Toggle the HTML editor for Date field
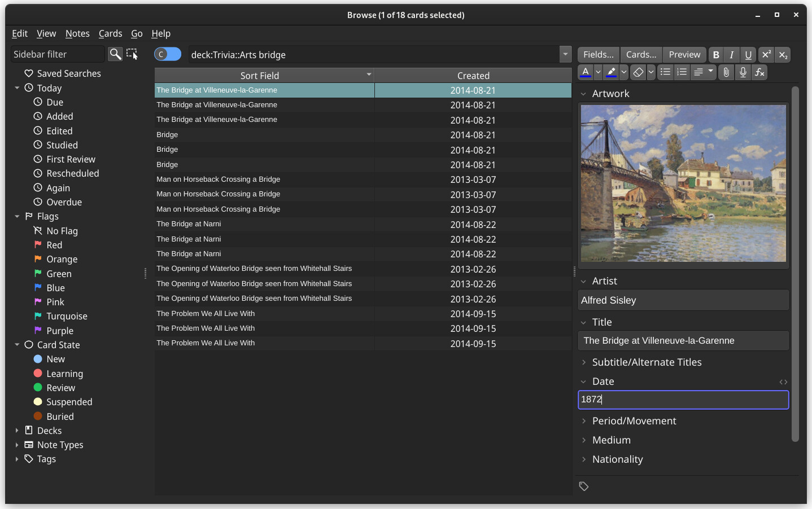Screen dimensions: 812x509 tap(783, 382)
